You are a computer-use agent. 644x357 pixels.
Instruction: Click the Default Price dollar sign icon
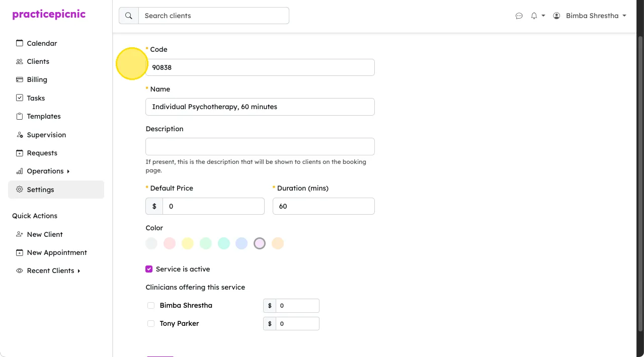point(154,206)
